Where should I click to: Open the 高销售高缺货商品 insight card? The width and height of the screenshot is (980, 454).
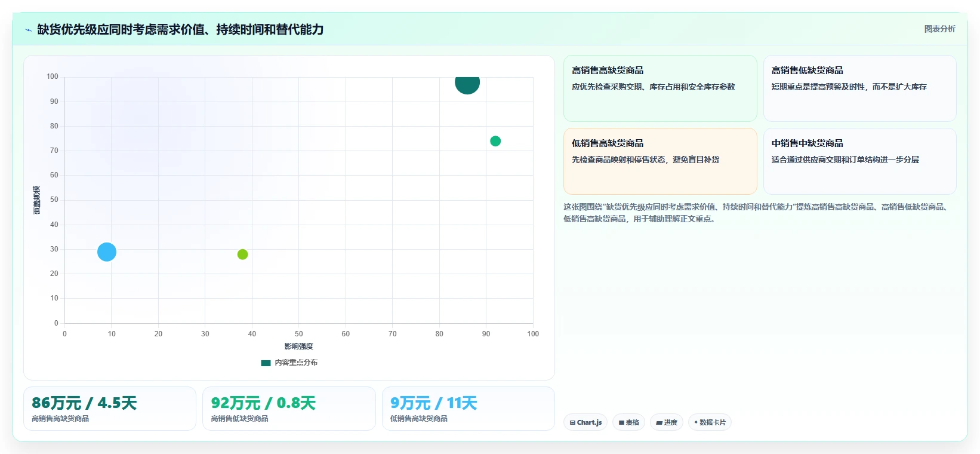[660, 88]
